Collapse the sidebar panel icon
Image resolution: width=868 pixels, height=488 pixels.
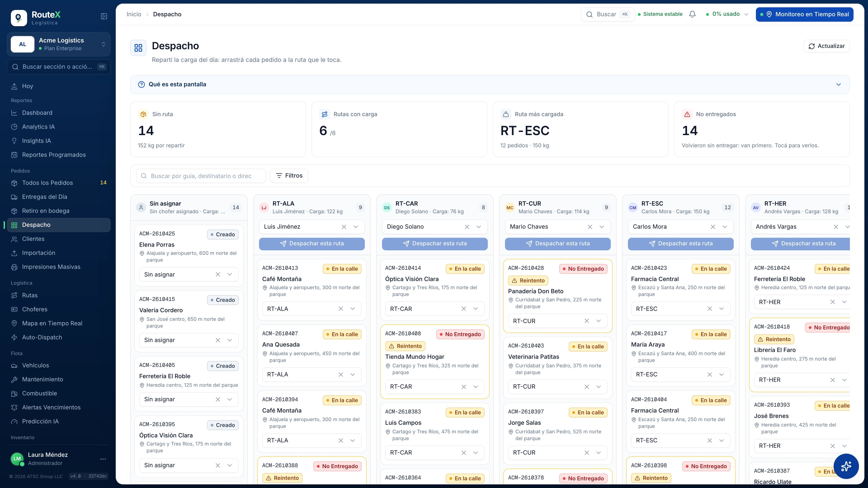(x=104, y=16)
